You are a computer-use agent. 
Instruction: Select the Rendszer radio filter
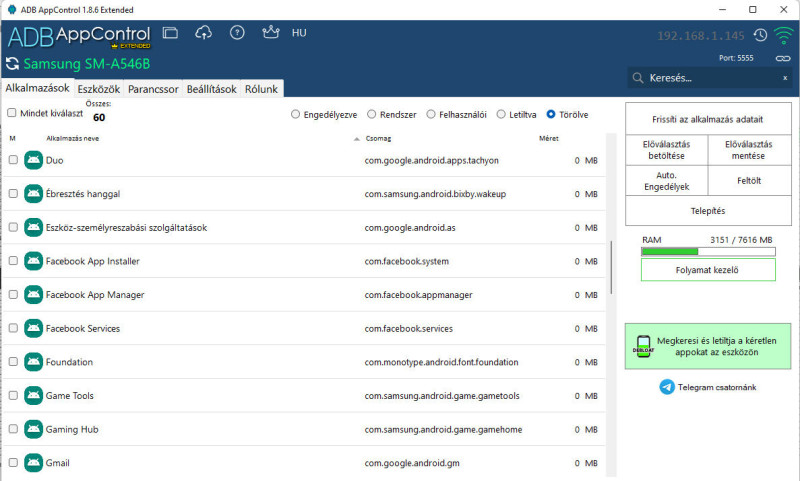371,115
